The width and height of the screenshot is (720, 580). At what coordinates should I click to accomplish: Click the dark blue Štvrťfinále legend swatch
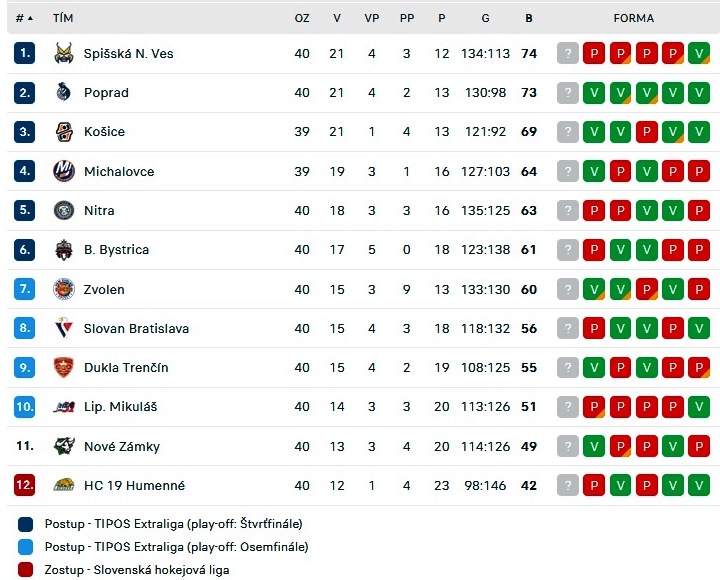pyautogui.click(x=25, y=524)
